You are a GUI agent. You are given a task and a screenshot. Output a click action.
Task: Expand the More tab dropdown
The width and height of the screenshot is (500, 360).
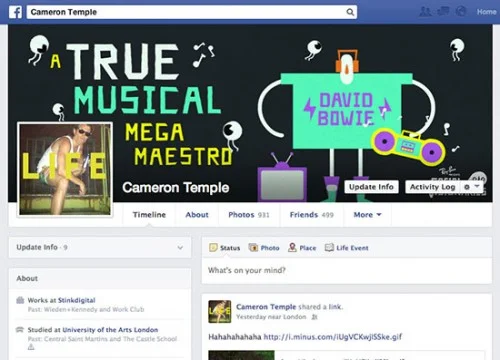pyautogui.click(x=367, y=215)
